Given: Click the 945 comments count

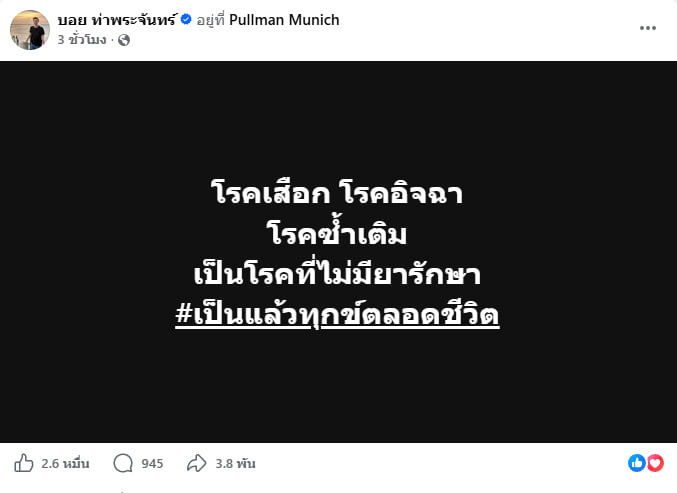Looking at the screenshot, I should (152, 463).
